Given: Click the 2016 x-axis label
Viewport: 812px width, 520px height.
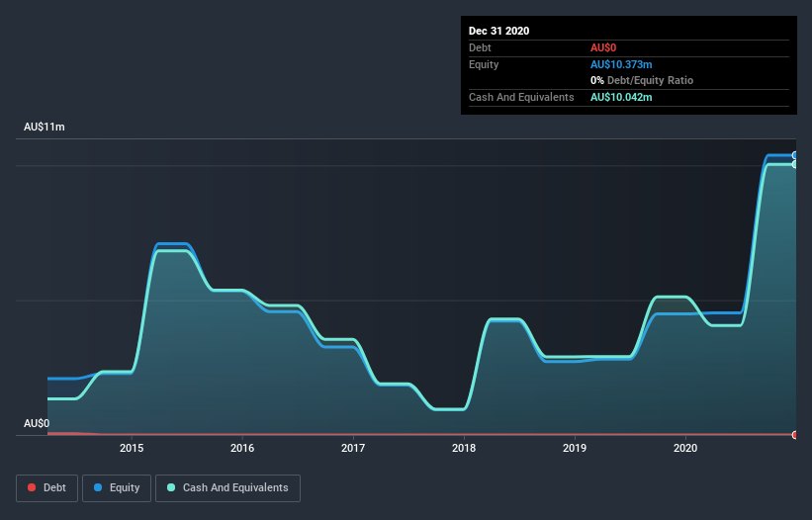Looking at the screenshot, I should 242,448.
